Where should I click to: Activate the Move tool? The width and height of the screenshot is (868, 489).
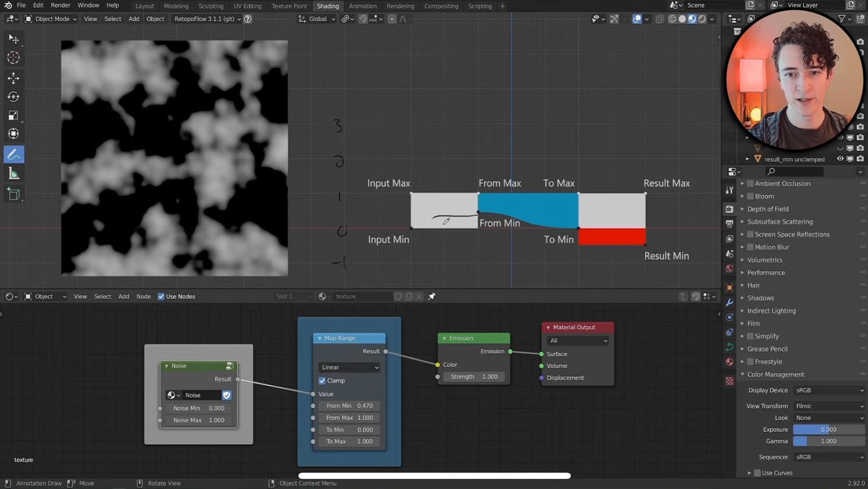pos(13,78)
